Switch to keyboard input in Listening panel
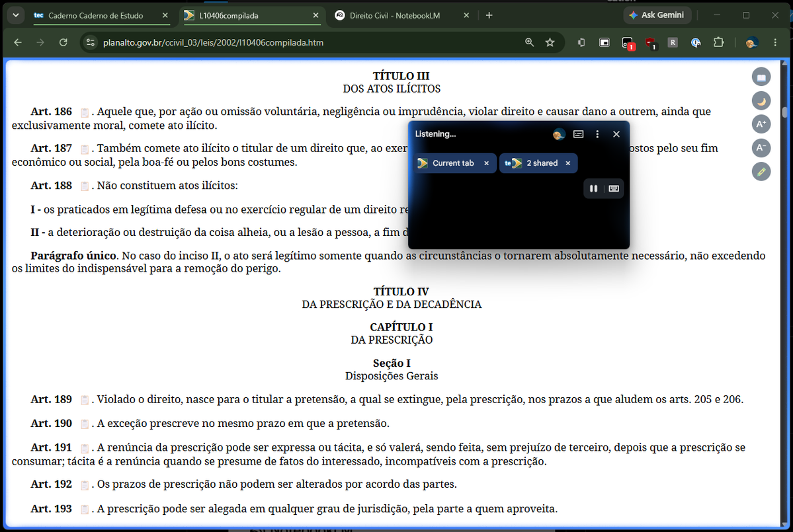Image resolution: width=793 pixels, height=532 pixels. coord(614,188)
